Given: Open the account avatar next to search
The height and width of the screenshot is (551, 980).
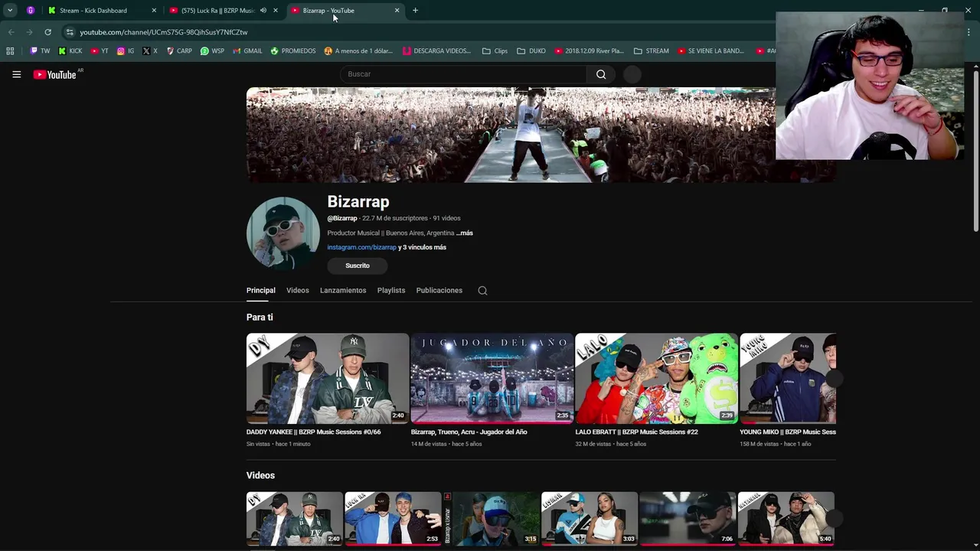Looking at the screenshot, I should point(632,74).
